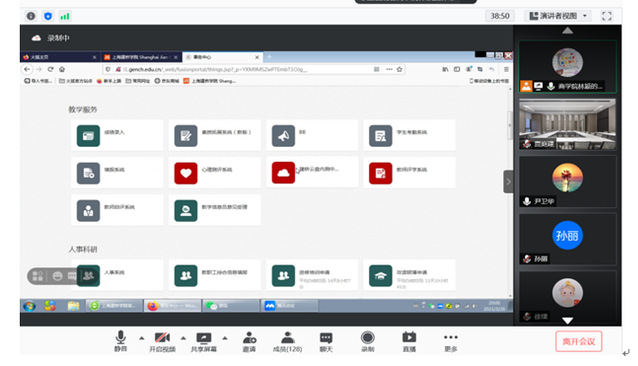Screen dimensions: 638x366
Task: Expand the arrow beside 开启视频
Action: [x=183, y=338]
